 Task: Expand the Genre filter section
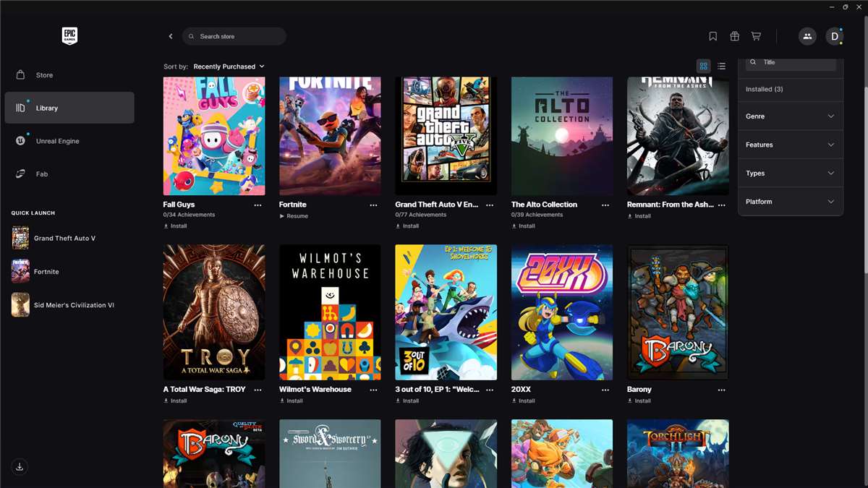(x=791, y=116)
